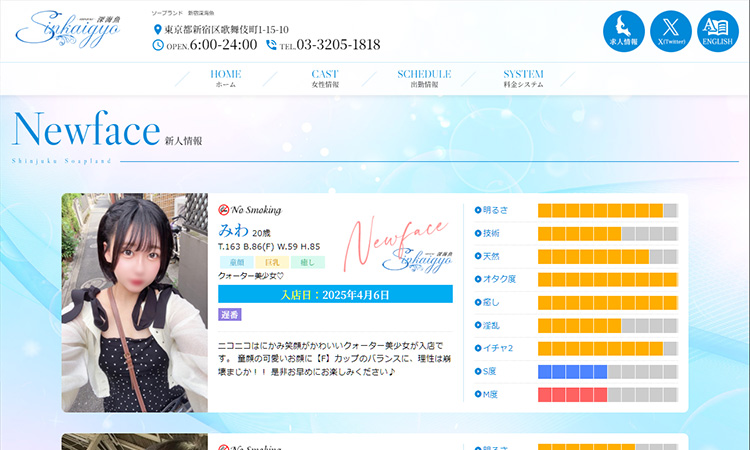
Task: Click the 入店日：2025年4月6日 banner
Action: [335, 294]
